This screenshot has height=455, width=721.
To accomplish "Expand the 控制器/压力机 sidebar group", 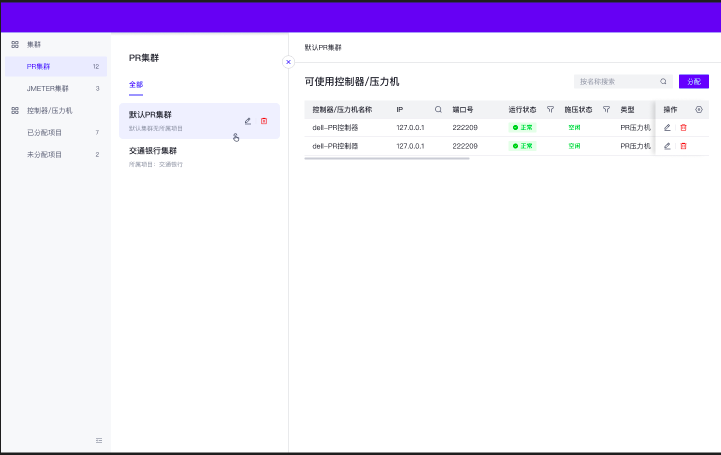I will click(x=49, y=110).
